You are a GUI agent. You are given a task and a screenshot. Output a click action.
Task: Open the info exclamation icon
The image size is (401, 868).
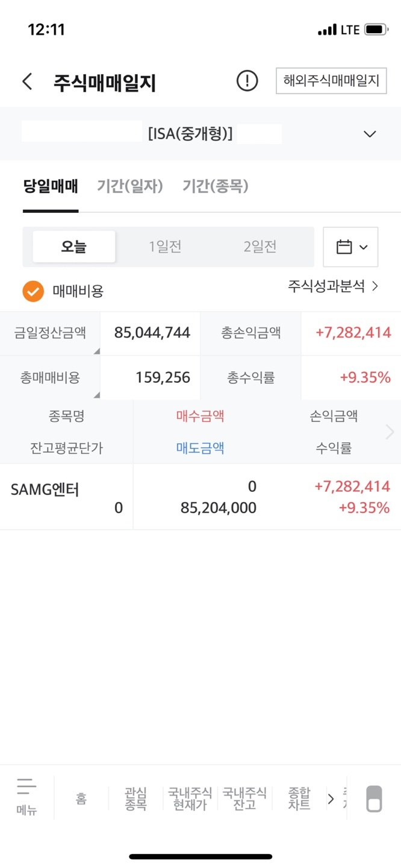pos(247,81)
